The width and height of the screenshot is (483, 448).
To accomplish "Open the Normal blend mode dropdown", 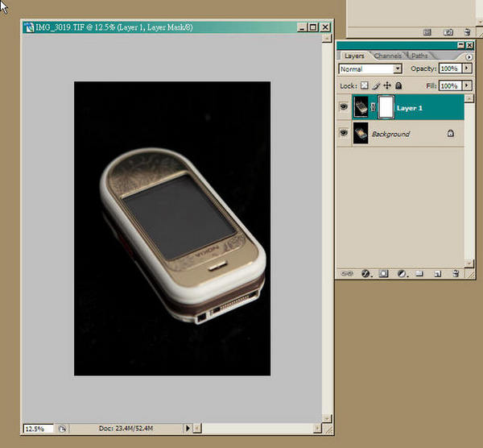I will pos(370,68).
